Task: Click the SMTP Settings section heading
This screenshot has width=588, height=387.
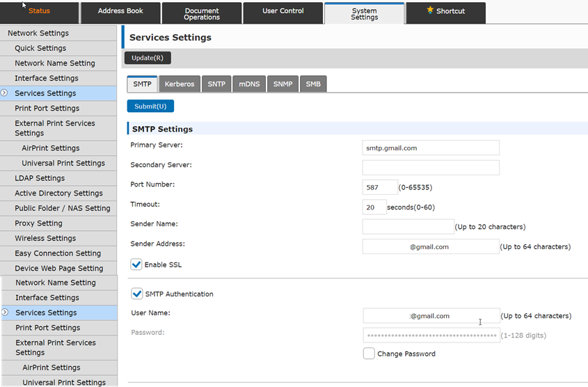Action: pyautogui.click(x=162, y=129)
